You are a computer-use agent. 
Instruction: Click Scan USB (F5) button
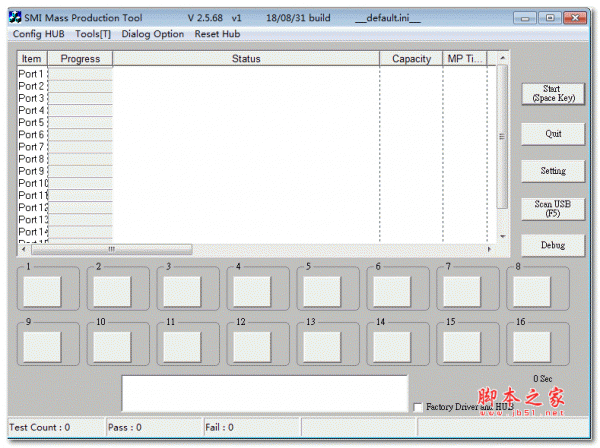553,209
